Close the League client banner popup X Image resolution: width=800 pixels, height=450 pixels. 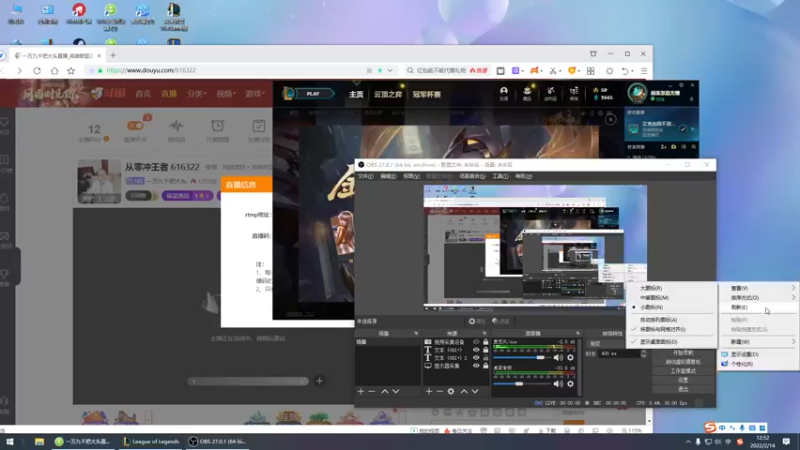pyautogui.click(x=610, y=119)
